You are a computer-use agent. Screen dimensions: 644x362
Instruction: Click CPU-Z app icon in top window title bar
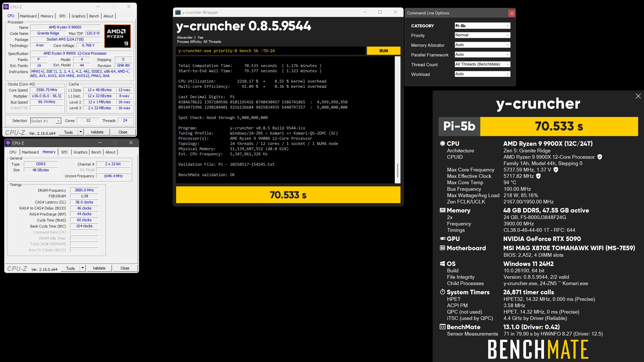[6, 7]
